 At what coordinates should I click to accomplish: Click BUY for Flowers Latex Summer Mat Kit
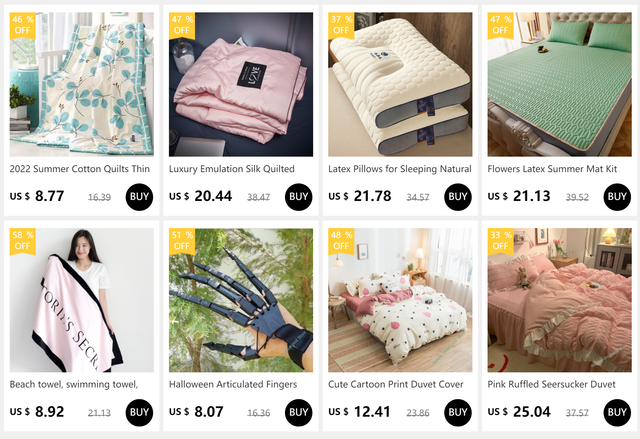point(617,197)
